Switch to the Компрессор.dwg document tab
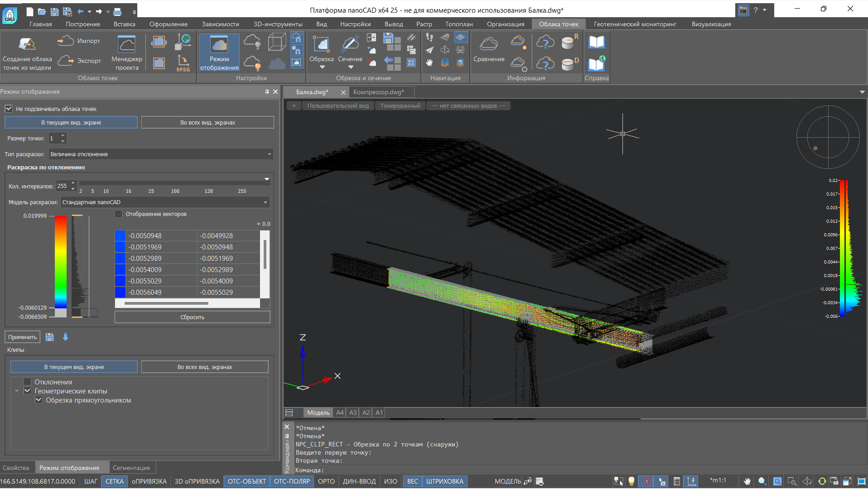Viewport: 868px width, 489px height. pos(378,92)
